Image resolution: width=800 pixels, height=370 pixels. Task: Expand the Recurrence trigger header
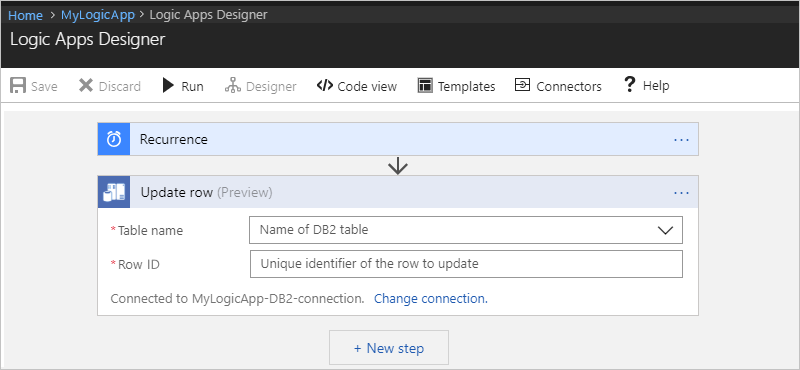[x=398, y=139]
